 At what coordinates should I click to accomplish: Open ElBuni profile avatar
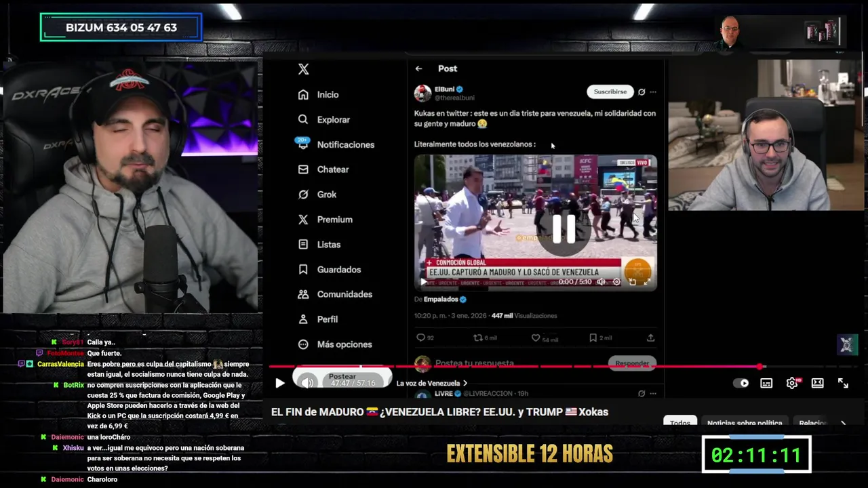pos(422,93)
